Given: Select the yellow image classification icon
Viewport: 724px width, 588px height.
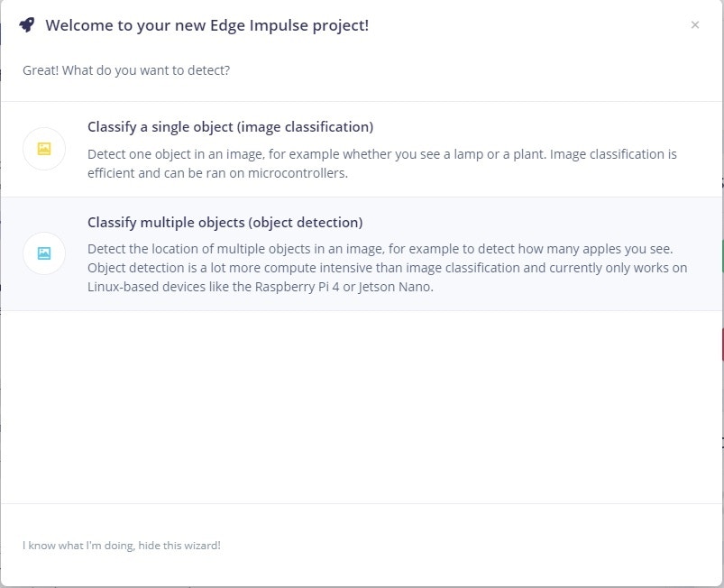Looking at the screenshot, I should 44,149.
